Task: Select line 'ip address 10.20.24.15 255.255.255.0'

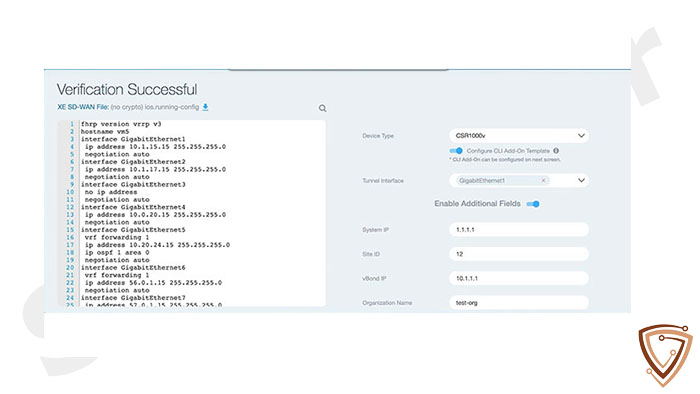Action: [158, 245]
